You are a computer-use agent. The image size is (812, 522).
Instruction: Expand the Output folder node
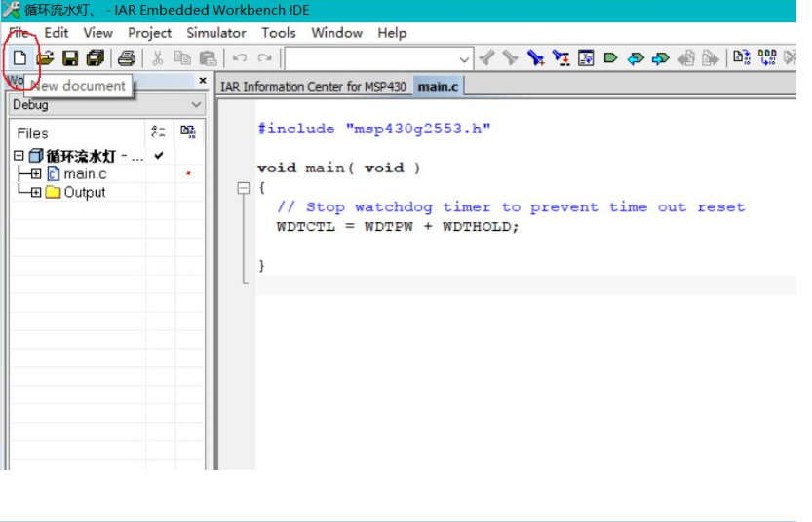point(36,193)
